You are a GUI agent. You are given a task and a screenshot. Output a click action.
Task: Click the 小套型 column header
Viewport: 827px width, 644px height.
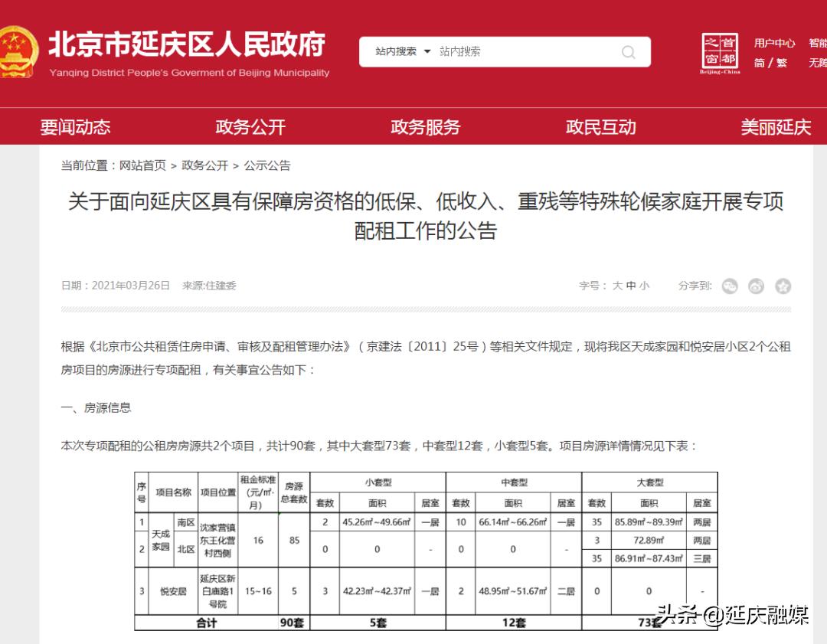coord(378,482)
